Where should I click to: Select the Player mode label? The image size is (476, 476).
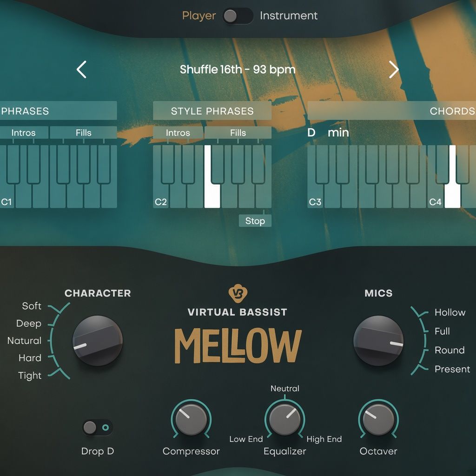199,15
